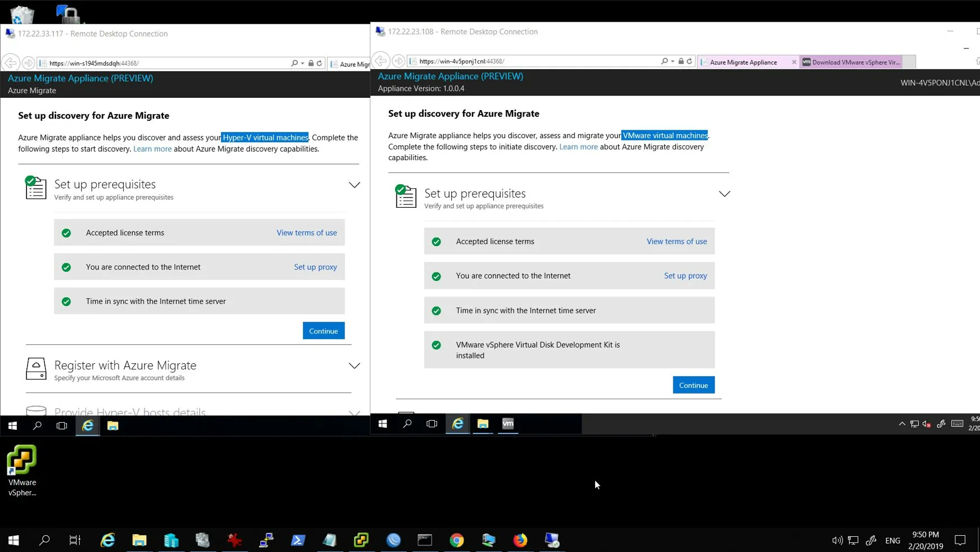Click IE back arrow in 172.22.23.108 window
This screenshot has width=980, height=552.
(381, 61)
